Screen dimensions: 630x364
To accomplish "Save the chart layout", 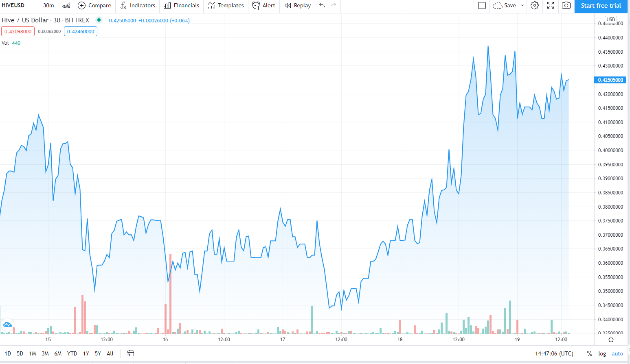I will click(x=505, y=6).
